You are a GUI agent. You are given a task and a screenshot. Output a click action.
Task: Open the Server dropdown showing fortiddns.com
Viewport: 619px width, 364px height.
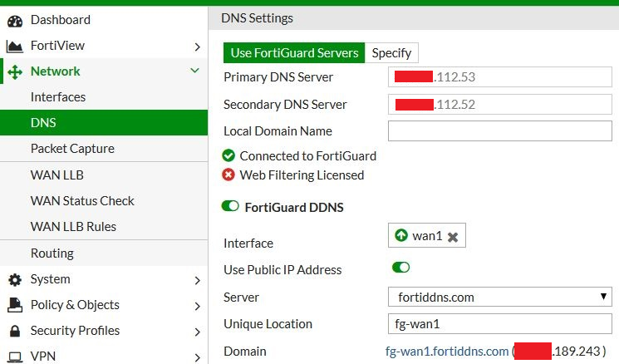click(499, 297)
